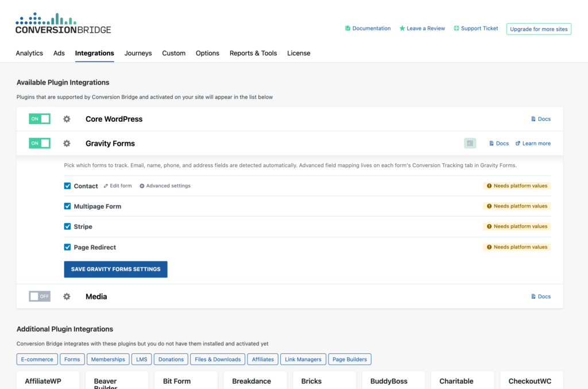Select the AffiliateWP plugin card

[48, 380]
